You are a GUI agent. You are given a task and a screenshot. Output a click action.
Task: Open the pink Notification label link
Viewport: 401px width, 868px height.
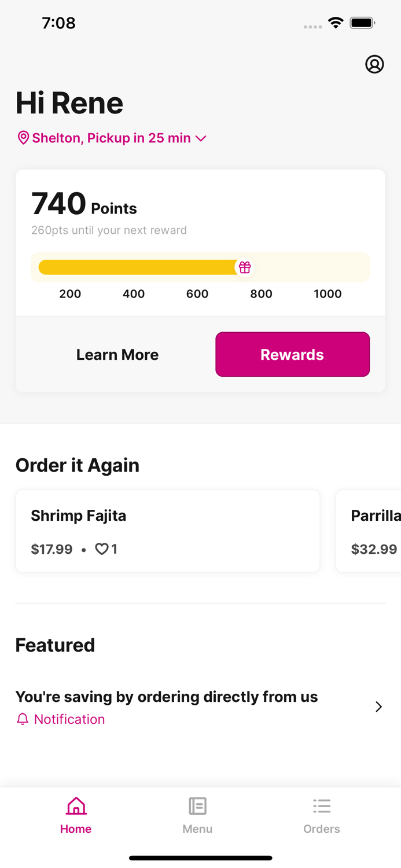coord(69,719)
